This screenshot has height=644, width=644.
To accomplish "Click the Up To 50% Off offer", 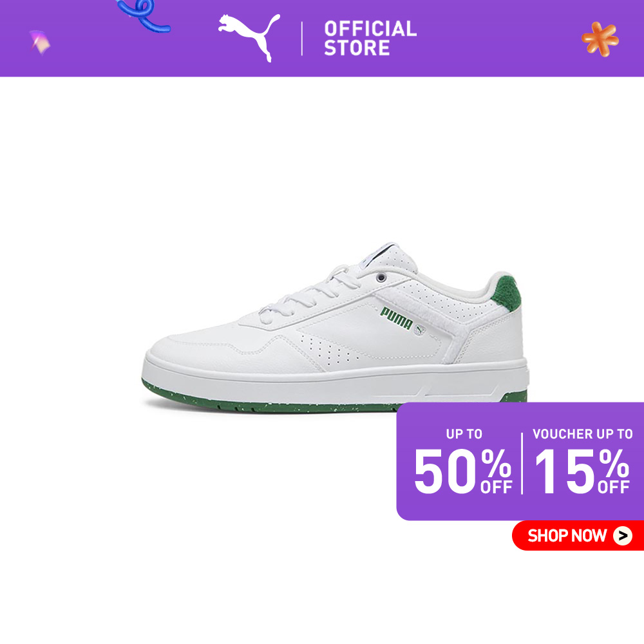I will coord(463,462).
